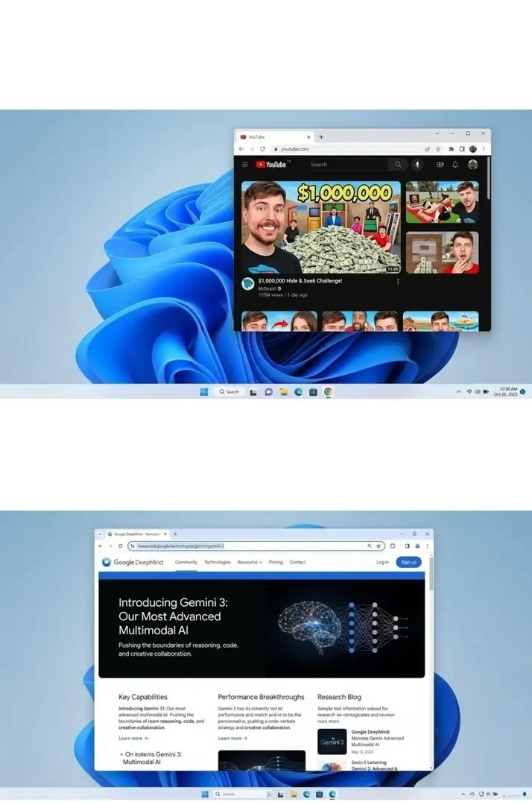532x802 pixels.
Task: Expand hidden tray icons chevron near 10:30 AM
Action: (458, 392)
